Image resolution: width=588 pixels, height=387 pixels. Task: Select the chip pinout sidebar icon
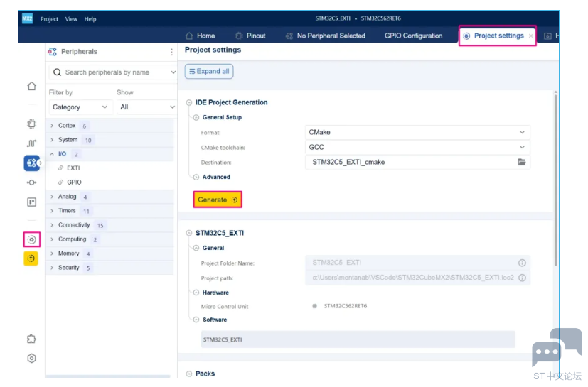coord(32,124)
